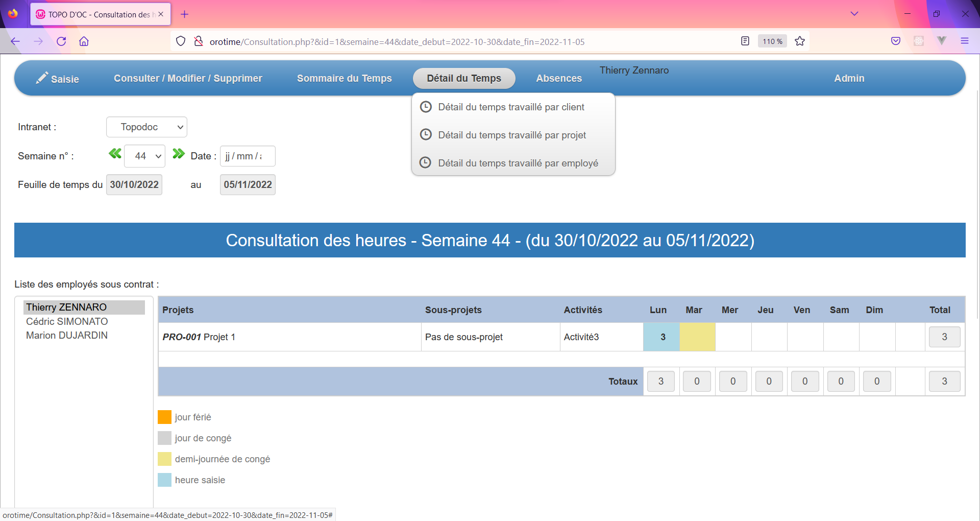The width and height of the screenshot is (980, 521).
Task: Expand the week number 44 dropdown
Action: click(x=145, y=156)
